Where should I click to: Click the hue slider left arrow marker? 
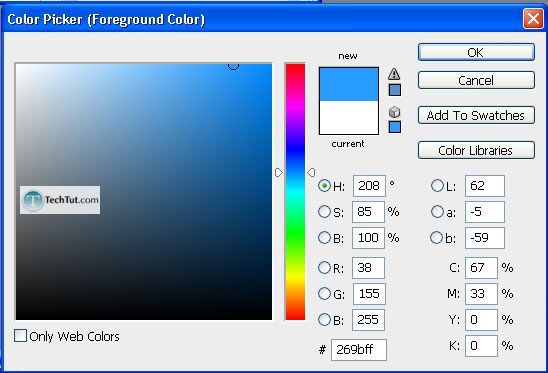[279, 172]
